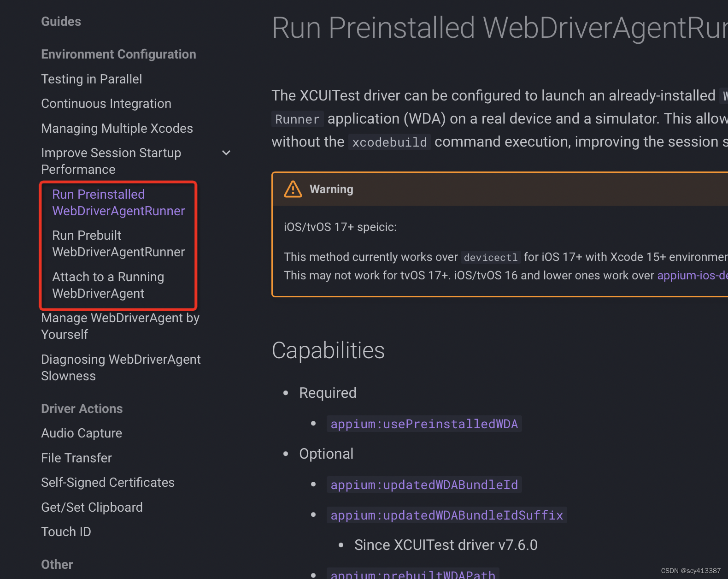The height and width of the screenshot is (579, 728).
Task: Click the xcodebuild inline code text
Action: [390, 142]
